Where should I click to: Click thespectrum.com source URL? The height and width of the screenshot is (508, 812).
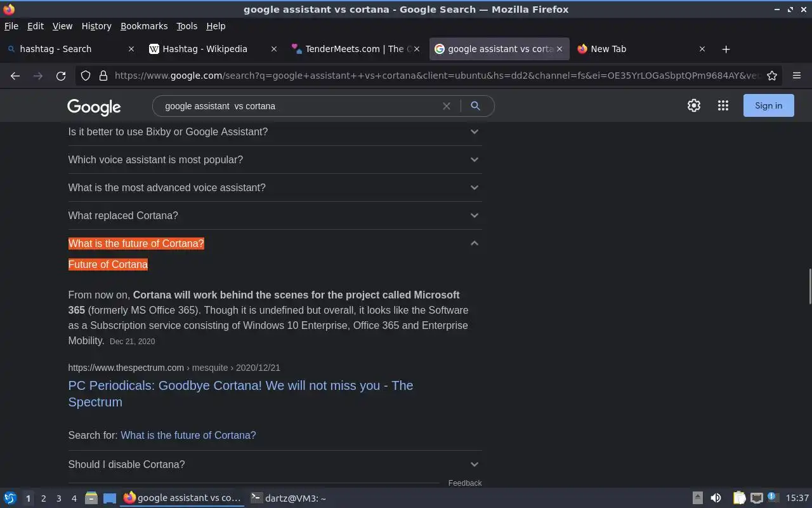pos(174,368)
